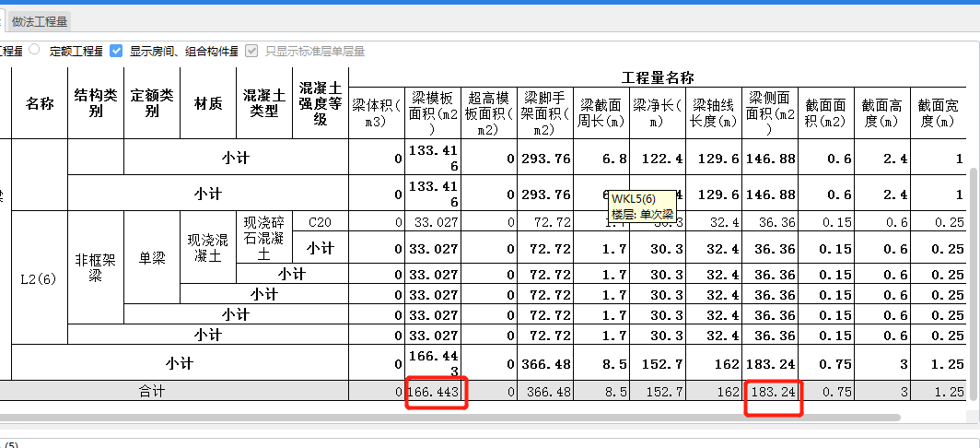Select the 现浇混凝土 material cell
Image resolution: width=980 pixels, height=448 pixels.
[208, 248]
